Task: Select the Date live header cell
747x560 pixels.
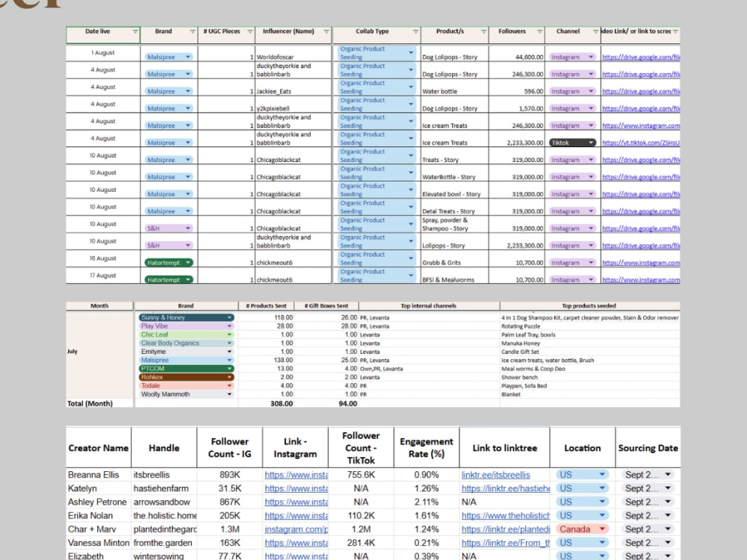Action: coord(103,35)
